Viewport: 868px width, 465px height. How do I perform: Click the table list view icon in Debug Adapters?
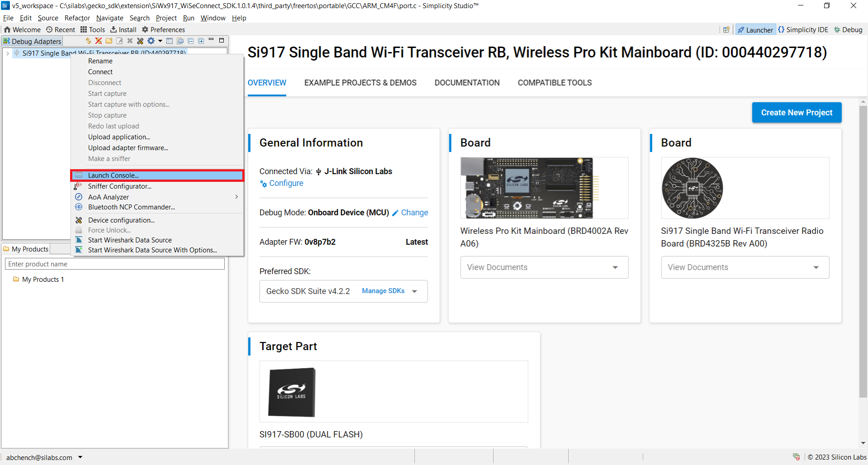pyautogui.click(x=170, y=41)
